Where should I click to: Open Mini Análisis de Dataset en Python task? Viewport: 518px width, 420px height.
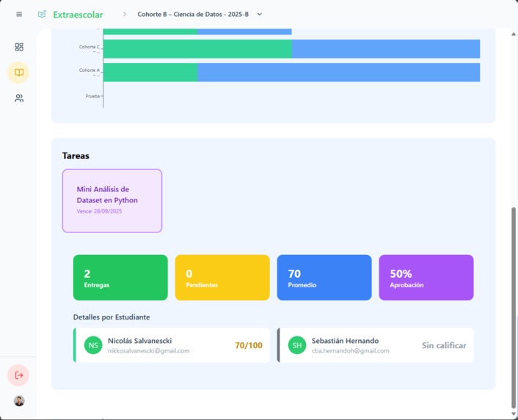(112, 201)
